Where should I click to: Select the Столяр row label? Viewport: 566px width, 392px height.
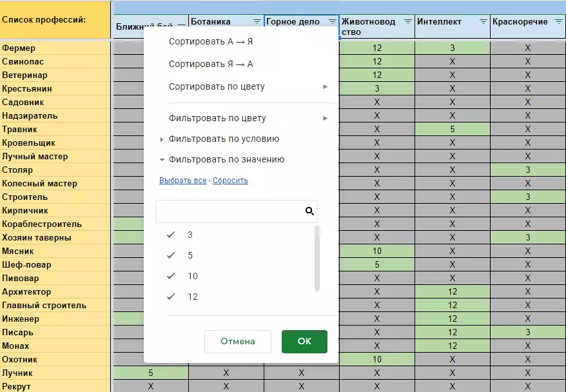pos(55,170)
